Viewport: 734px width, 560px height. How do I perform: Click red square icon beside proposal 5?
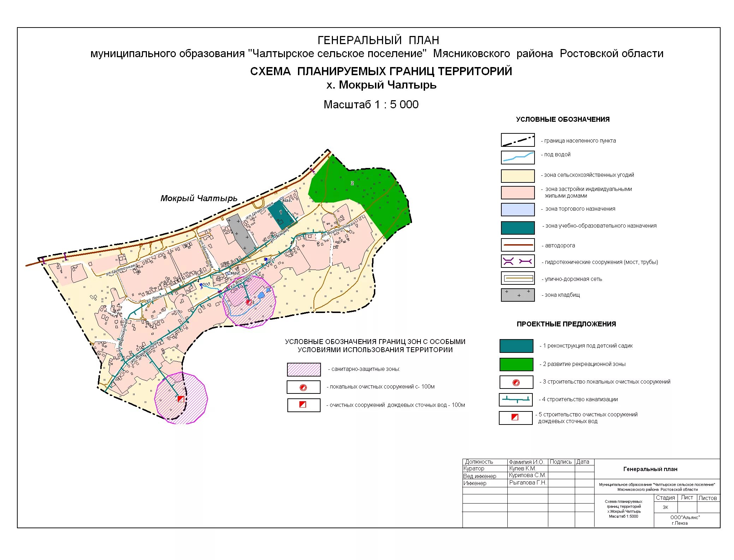(x=515, y=417)
